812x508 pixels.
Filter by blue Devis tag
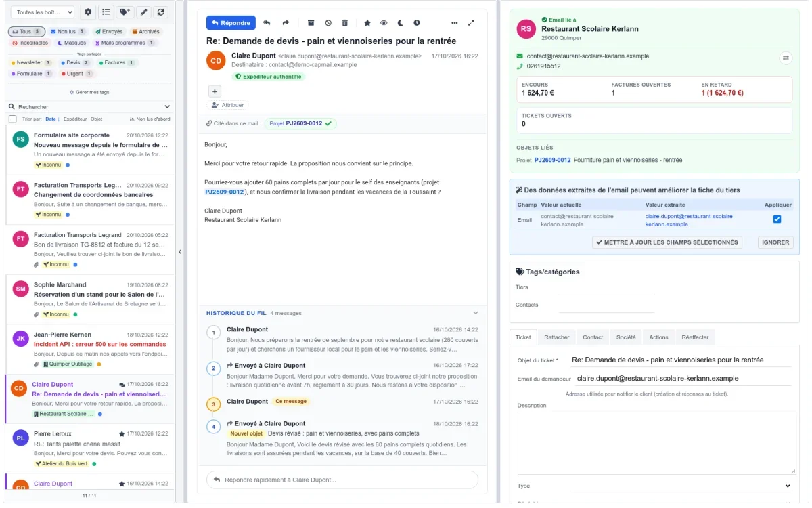(75, 63)
